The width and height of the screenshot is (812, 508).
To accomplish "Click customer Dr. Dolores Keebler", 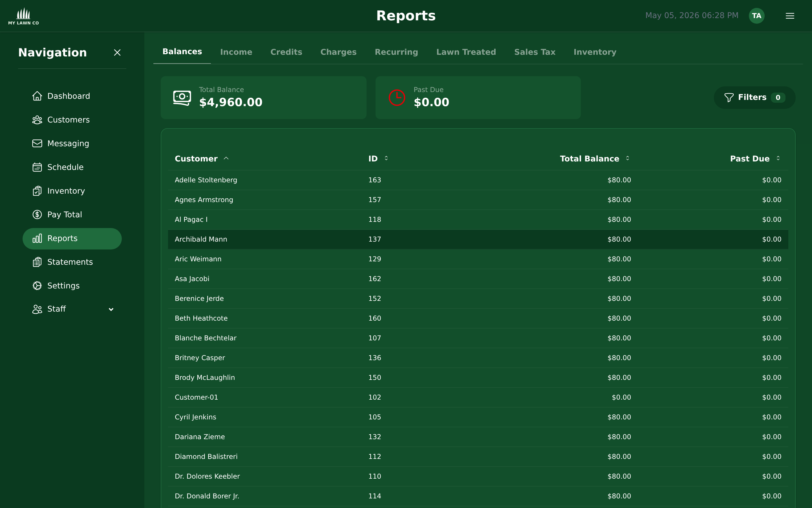I will pos(207,476).
